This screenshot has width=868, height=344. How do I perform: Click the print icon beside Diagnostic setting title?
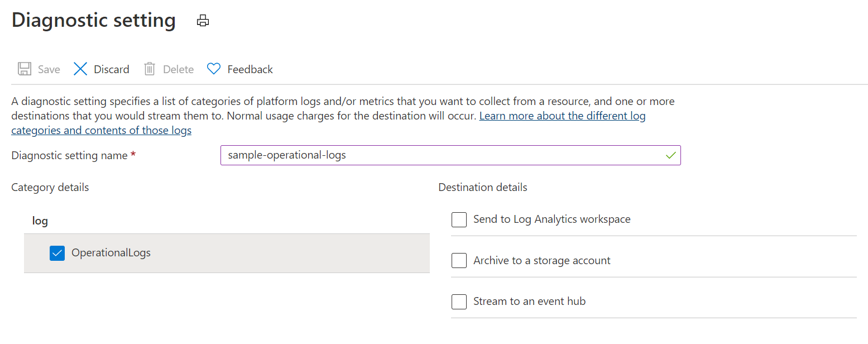point(203,21)
